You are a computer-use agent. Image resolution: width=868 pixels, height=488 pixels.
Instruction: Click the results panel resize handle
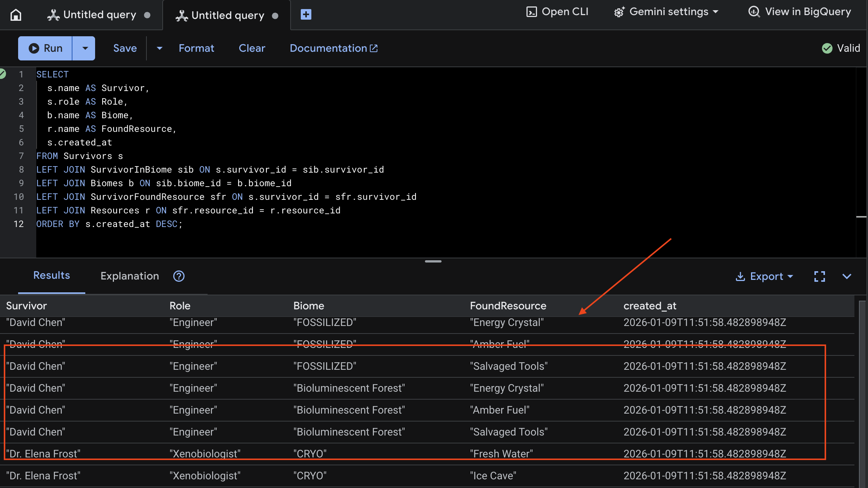(x=433, y=261)
